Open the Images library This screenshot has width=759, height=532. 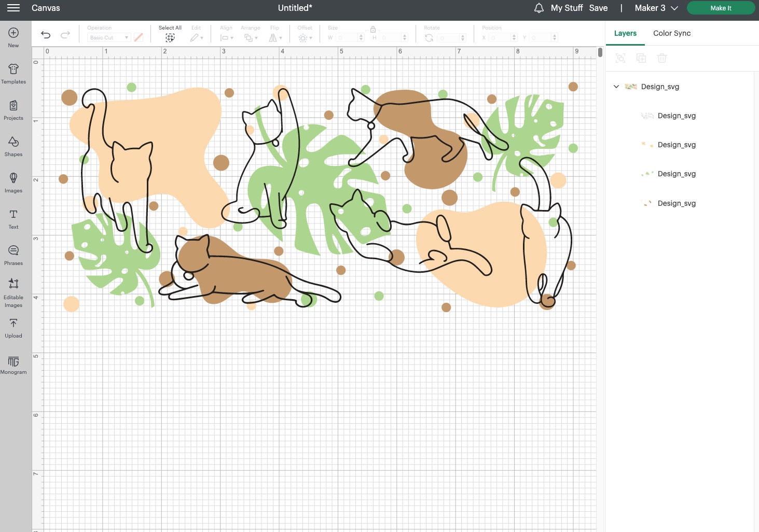[13, 183]
